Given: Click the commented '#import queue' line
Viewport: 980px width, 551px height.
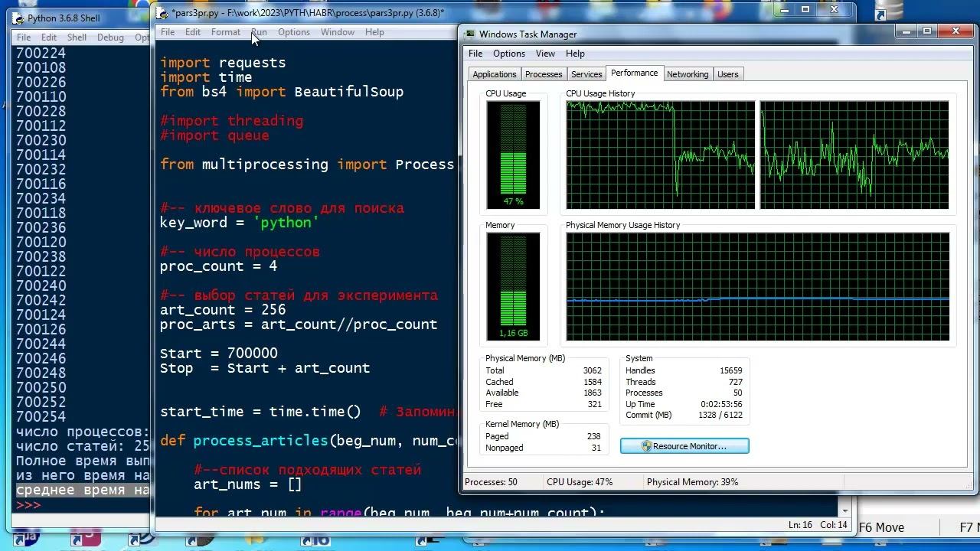Looking at the screenshot, I should tap(214, 135).
